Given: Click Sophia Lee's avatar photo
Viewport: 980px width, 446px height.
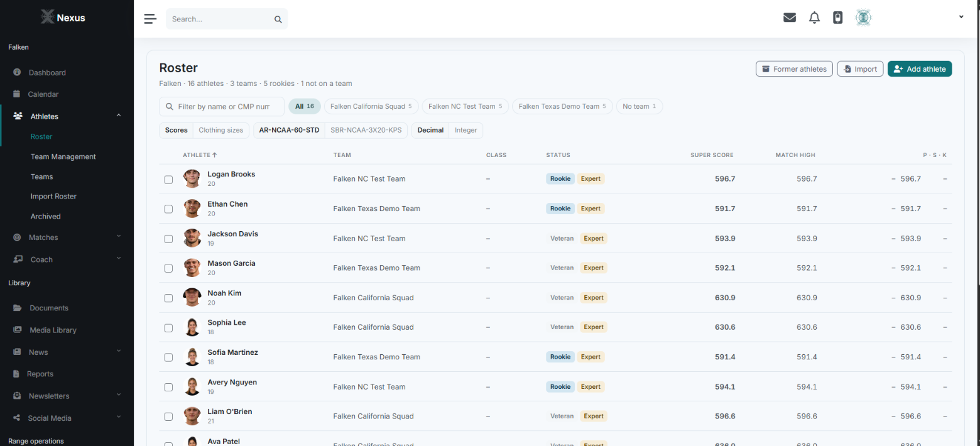Looking at the screenshot, I should coord(192,327).
